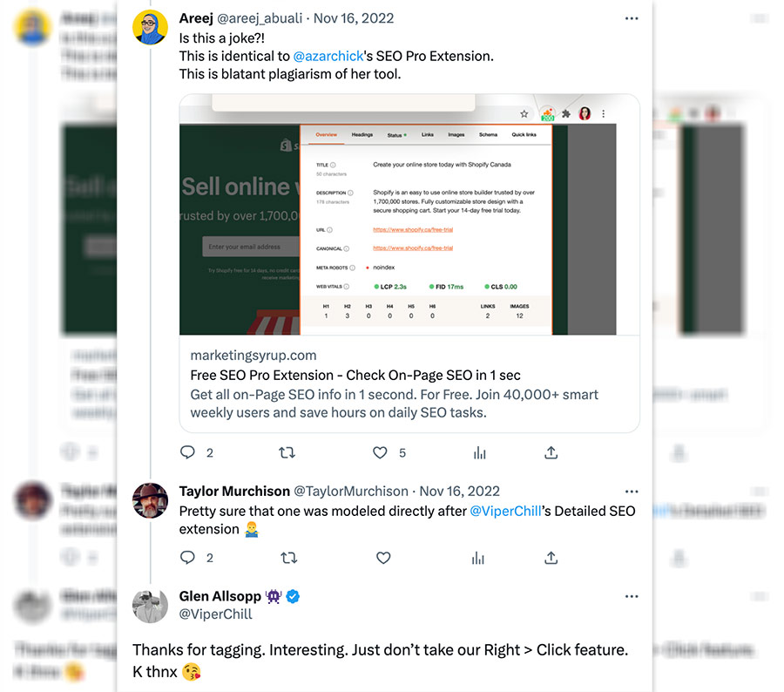
Task: Open Glen Allsopp's profile avatar
Action: coord(150,606)
